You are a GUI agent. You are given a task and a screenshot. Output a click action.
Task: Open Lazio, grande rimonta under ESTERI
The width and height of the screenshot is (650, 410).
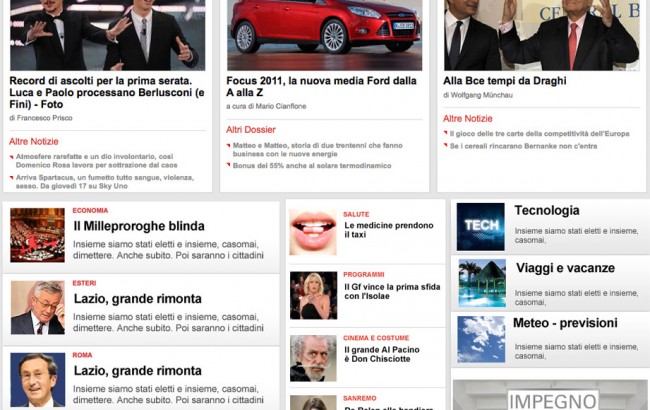click(x=137, y=298)
